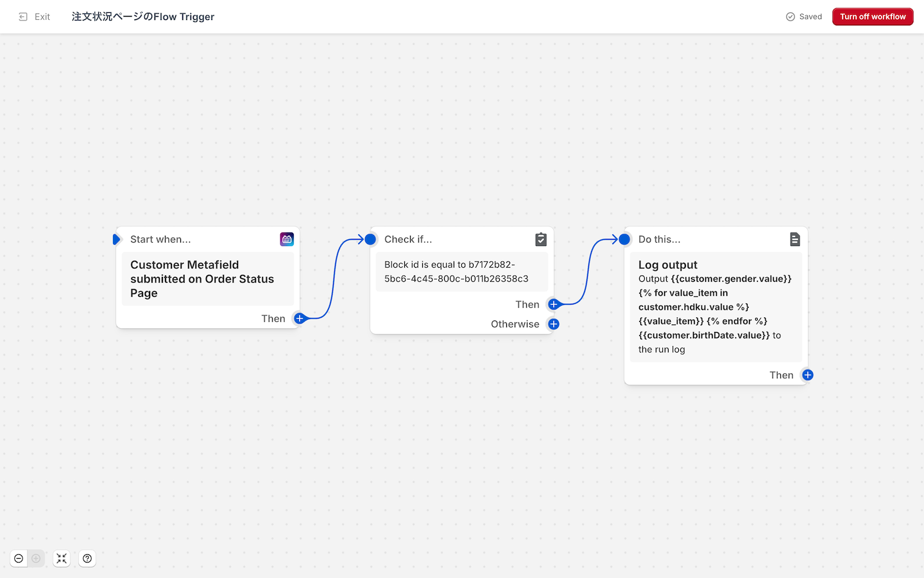Click Then plus on Log output node
The width and height of the screenshot is (924, 578).
point(808,375)
